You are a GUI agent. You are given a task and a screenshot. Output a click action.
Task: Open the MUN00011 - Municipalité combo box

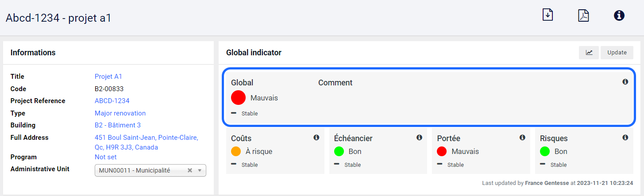click(150, 170)
